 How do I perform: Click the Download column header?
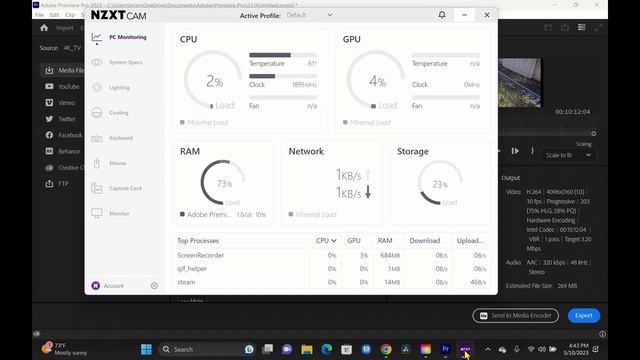(424, 241)
